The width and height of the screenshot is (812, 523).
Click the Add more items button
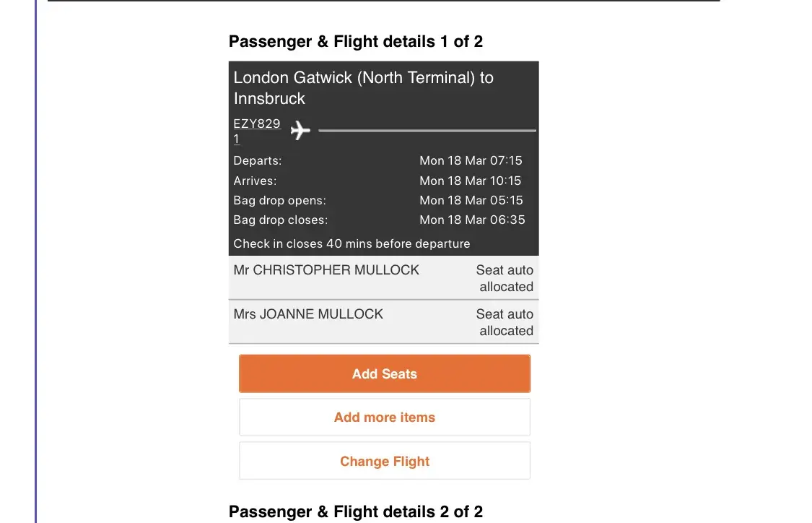[x=384, y=418]
